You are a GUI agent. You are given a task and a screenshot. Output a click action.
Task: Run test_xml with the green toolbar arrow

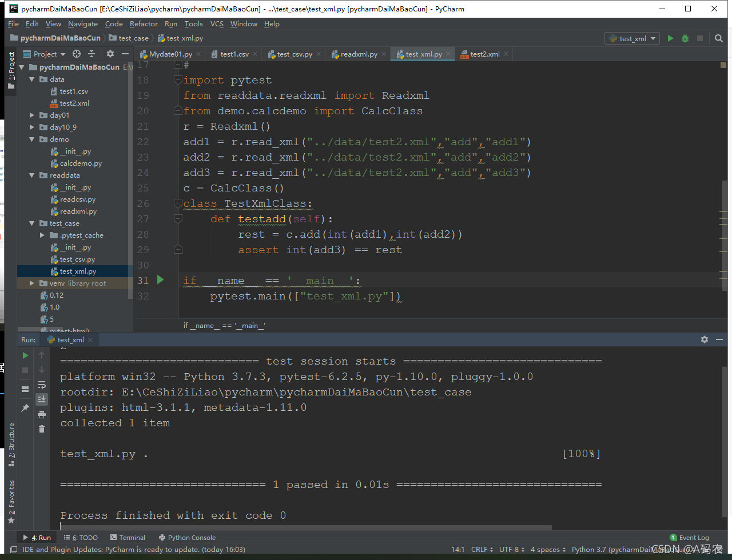coord(671,38)
